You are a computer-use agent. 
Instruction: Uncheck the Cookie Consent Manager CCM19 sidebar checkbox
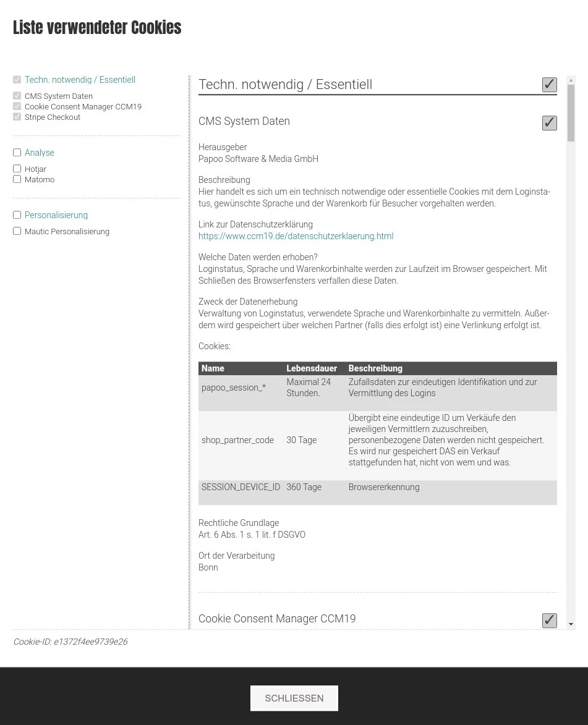[x=17, y=106]
